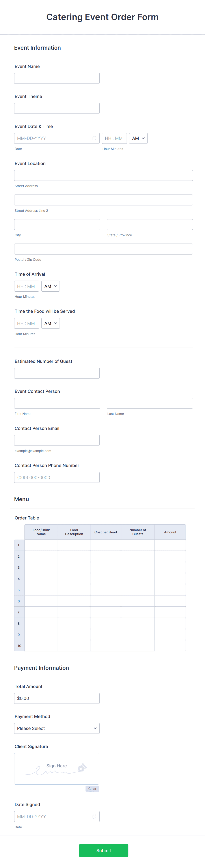Open the AM/PM selector for Time of Arrival

coord(50,286)
